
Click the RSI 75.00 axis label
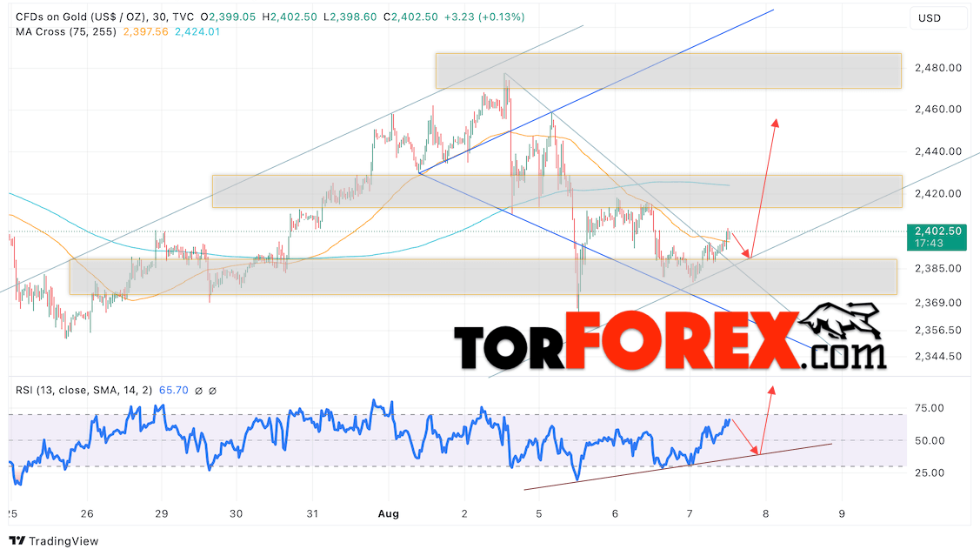pos(930,408)
